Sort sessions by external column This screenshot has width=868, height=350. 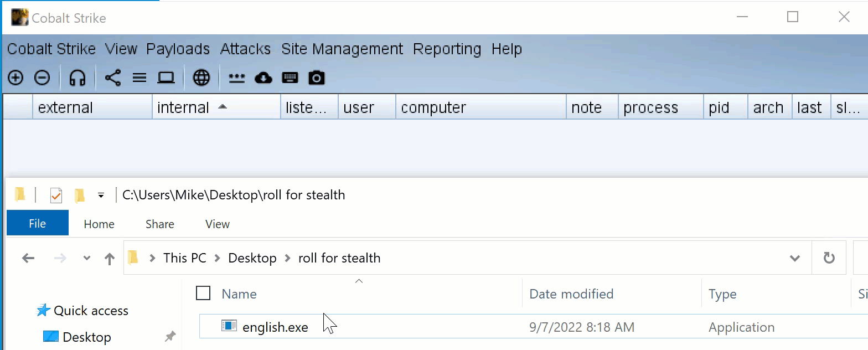pyautogui.click(x=92, y=107)
